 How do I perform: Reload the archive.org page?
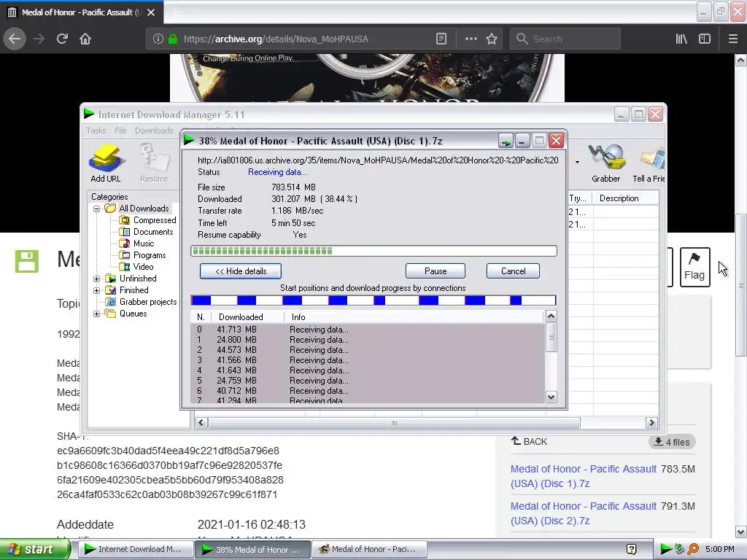point(62,39)
